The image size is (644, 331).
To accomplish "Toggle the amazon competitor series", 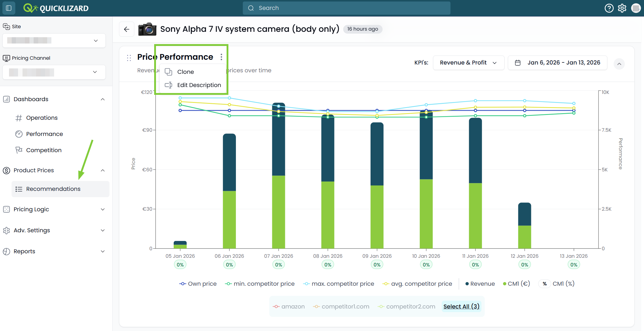I will (288, 306).
